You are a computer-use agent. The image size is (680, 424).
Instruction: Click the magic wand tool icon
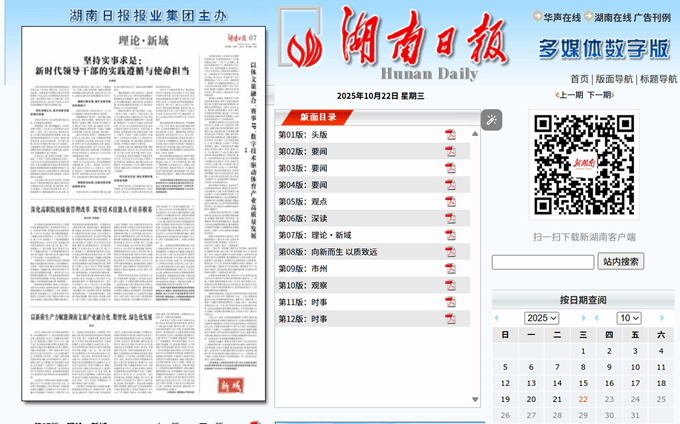(491, 120)
